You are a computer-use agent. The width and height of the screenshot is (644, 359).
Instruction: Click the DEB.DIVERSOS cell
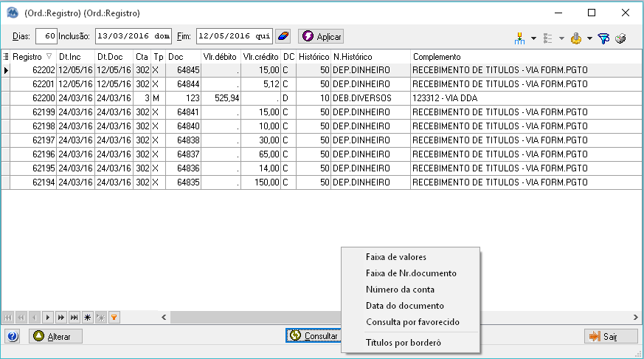point(370,98)
